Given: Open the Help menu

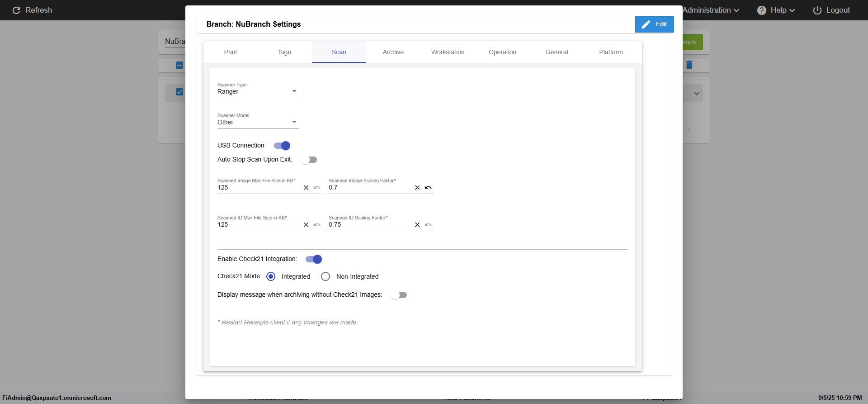Looking at the screenshot, I should tap(776, 10).
